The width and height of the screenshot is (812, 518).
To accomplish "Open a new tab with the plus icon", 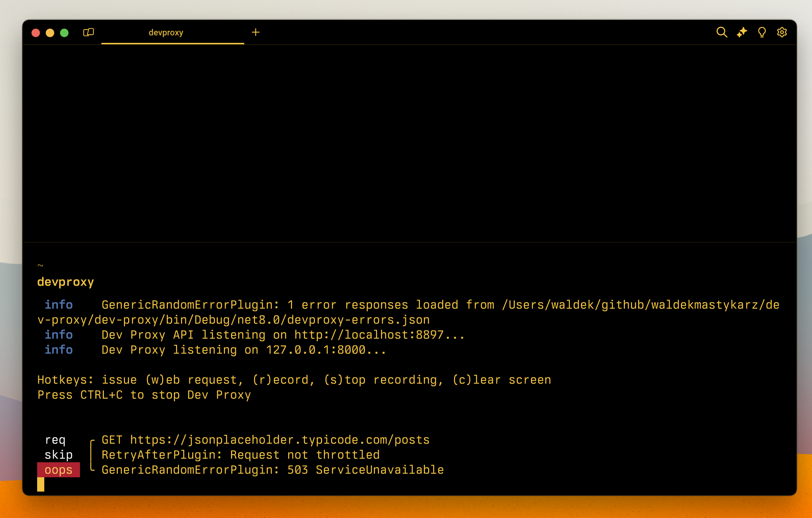I will [256, 32].
